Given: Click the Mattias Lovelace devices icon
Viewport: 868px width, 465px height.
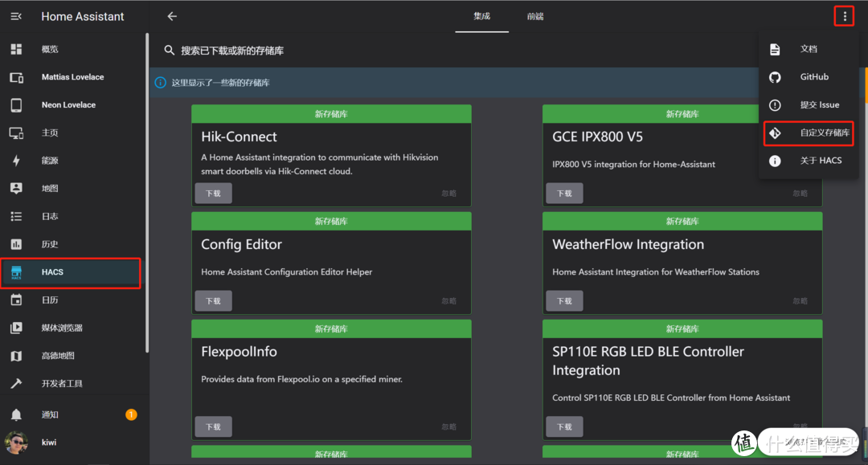Looking at the screenshot, I should (16, 77).
